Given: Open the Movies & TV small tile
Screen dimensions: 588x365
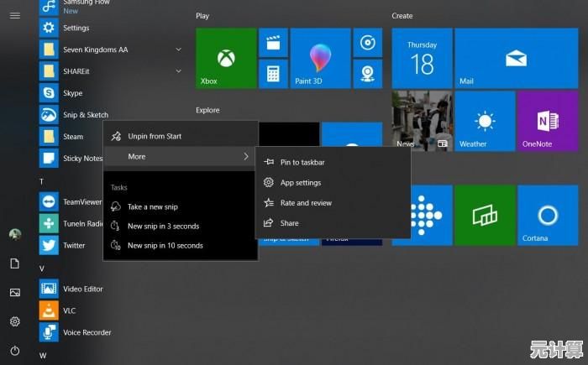Looking at the screenshot, I should [x=272, y=42].
